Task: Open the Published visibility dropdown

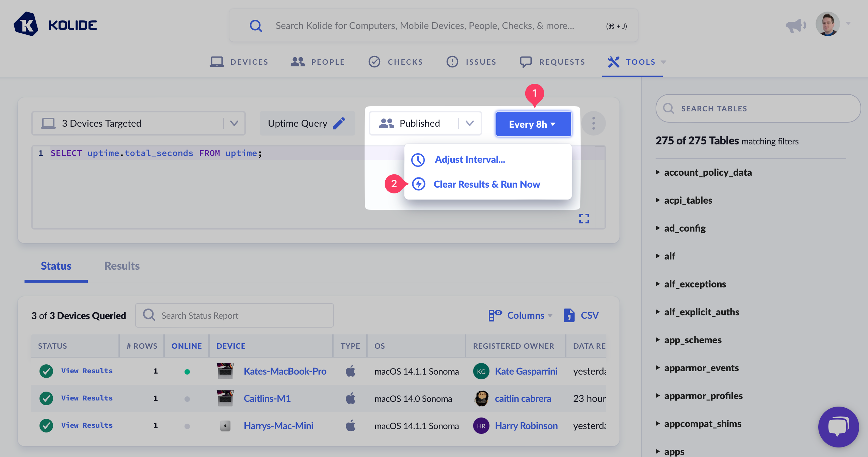Action: coord(425,123)
